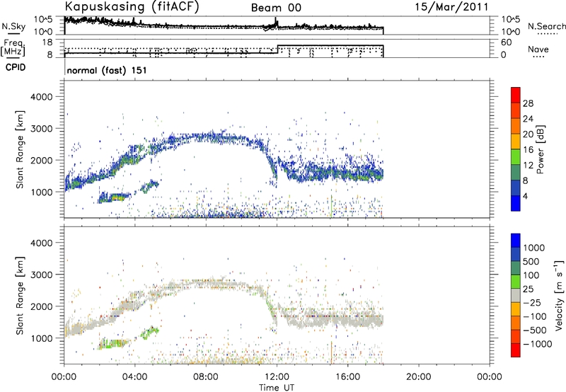The image size is (566, 392).
Task: Click the "16:00" time axis label
Action: 347,377
